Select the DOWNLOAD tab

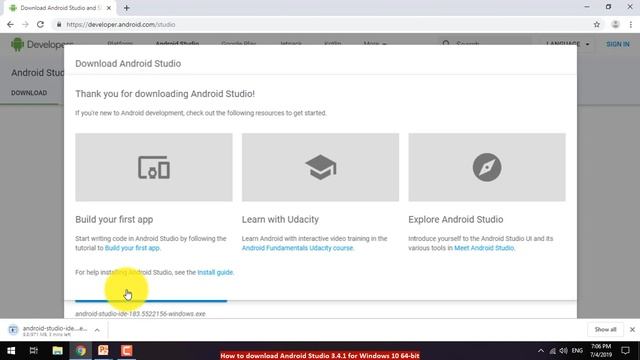29,93
